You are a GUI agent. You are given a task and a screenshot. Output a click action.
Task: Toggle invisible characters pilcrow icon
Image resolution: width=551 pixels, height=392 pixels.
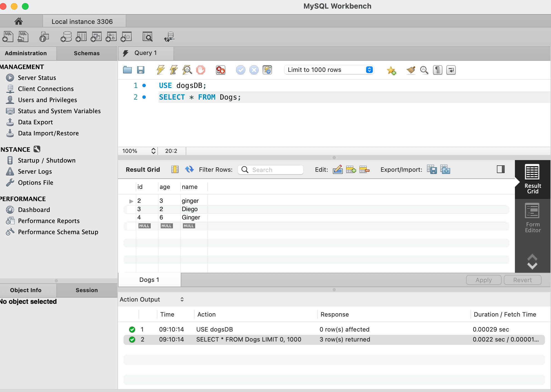tap(438, 70)
